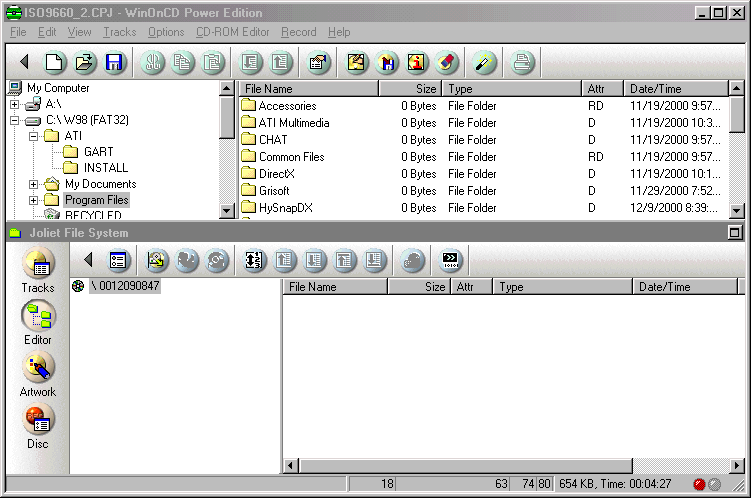The image size is (751, 498).
Task: Click the Cut scissors icon
Action: (x=153, y=62)
